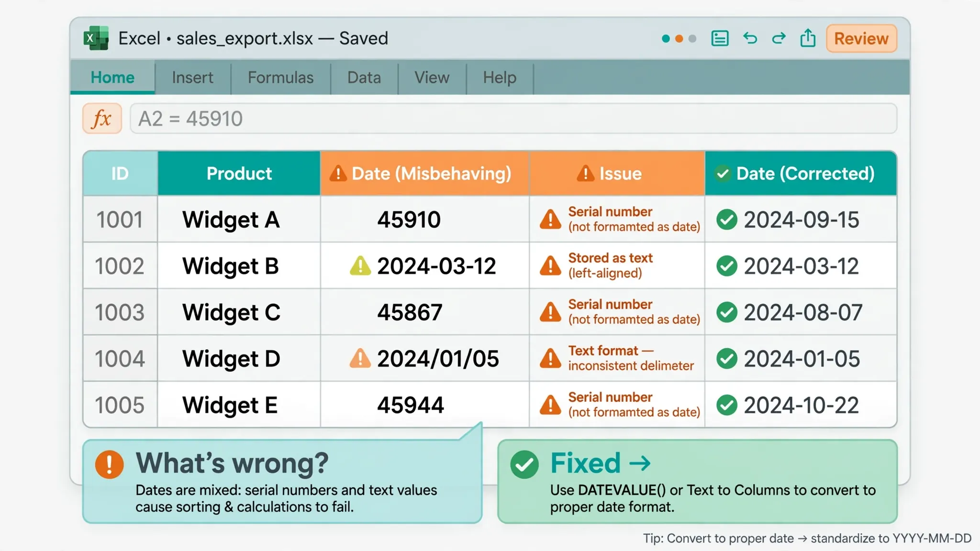Switch to the Home tab
980x551 pixels.
click(112, 77)
